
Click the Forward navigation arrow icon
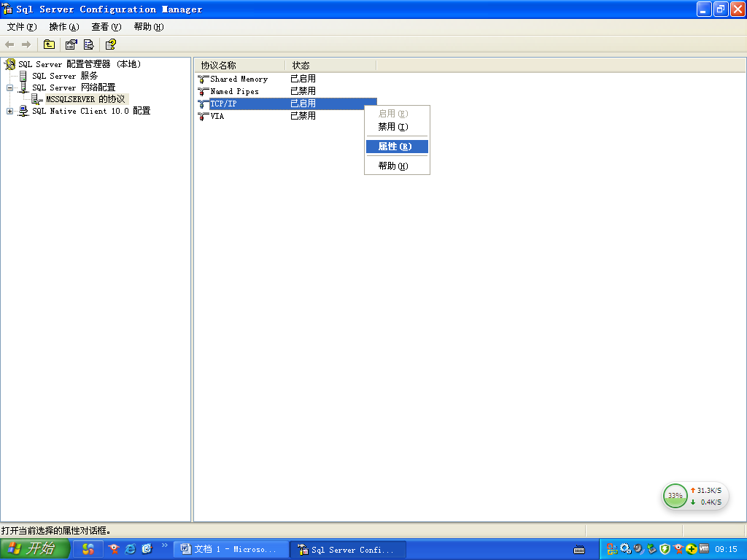(26, 44)
